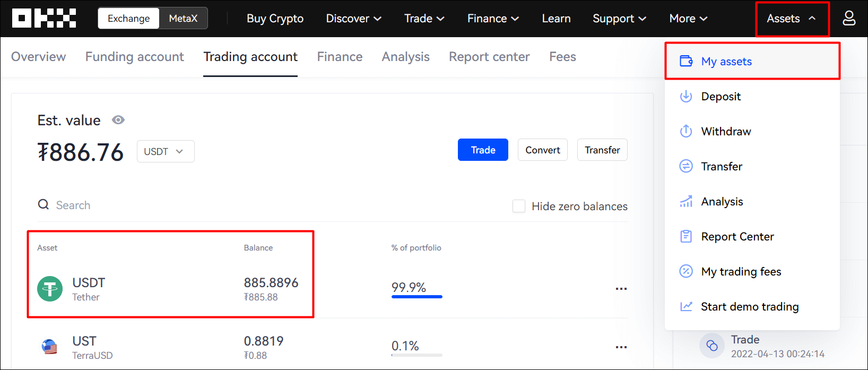
Task: Select the Trading account tab
Action: [x=250, y=57]
